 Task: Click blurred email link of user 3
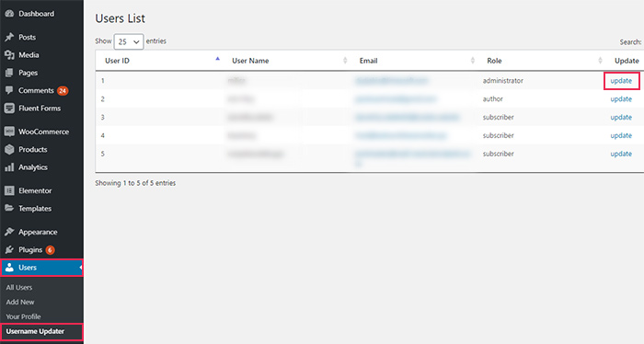407,118
